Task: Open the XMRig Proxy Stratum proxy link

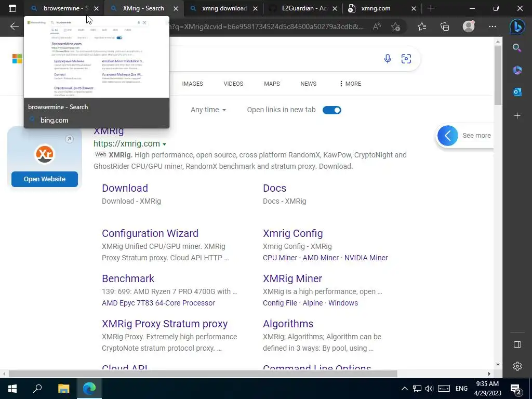Action: click(165, 324)
